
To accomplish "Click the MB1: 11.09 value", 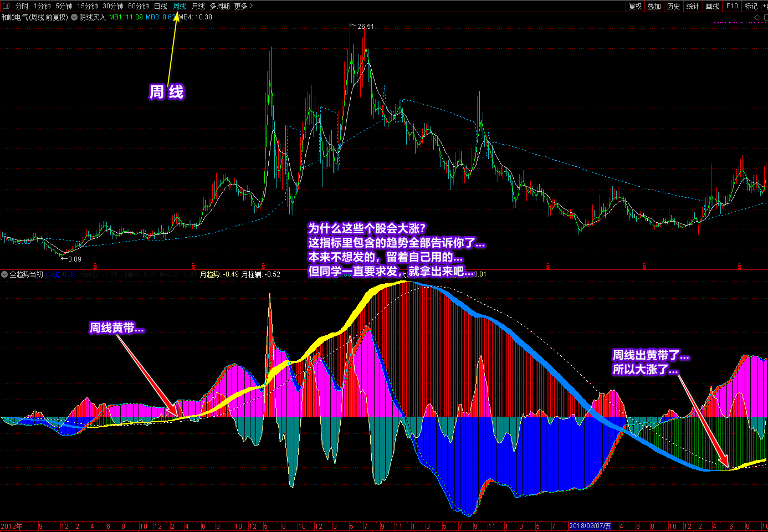I will pyautogui.click(x=126, y=17).
